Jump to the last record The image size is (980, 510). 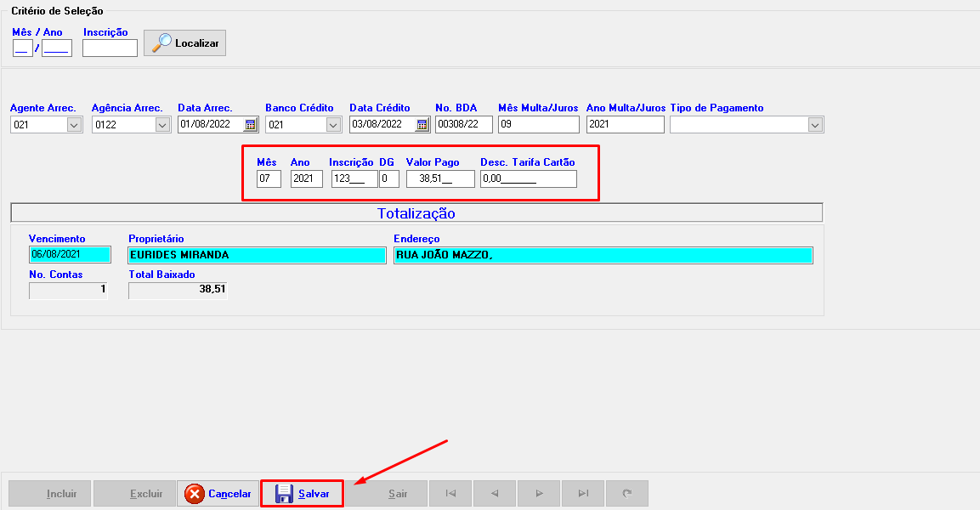[583, 494]
